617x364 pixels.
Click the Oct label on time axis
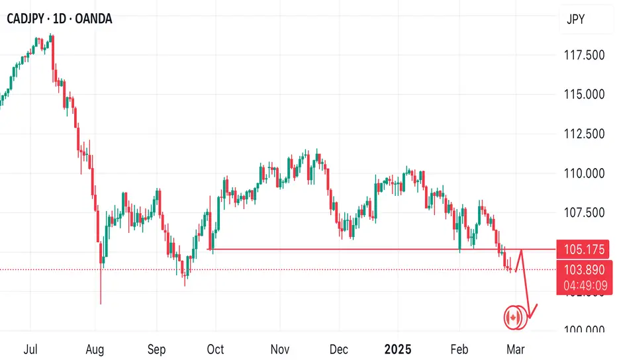pyautogui.click(x=215, y=349)
